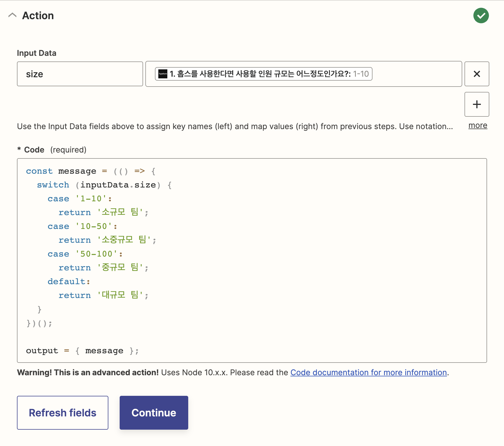Edit the 'size' key name field

click(x=80, y=74)
